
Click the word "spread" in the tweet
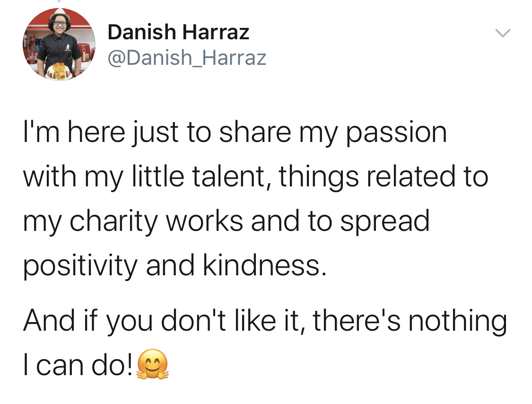384,221
